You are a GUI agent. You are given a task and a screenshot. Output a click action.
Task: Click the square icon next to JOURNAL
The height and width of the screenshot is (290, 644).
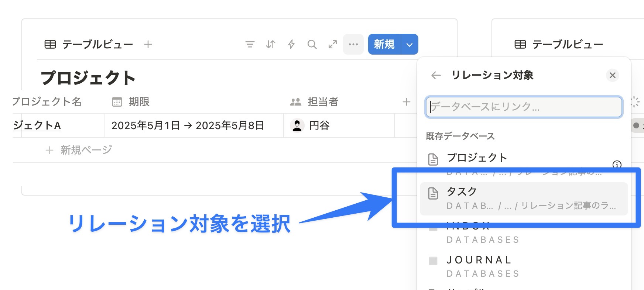click(433, 261)
